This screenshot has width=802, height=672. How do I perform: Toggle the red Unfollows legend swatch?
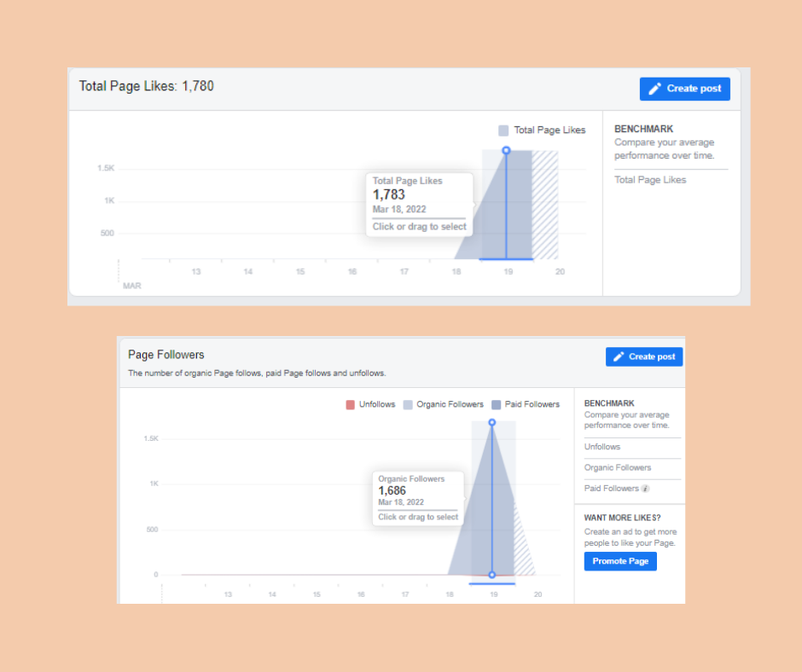click(351, 405)
